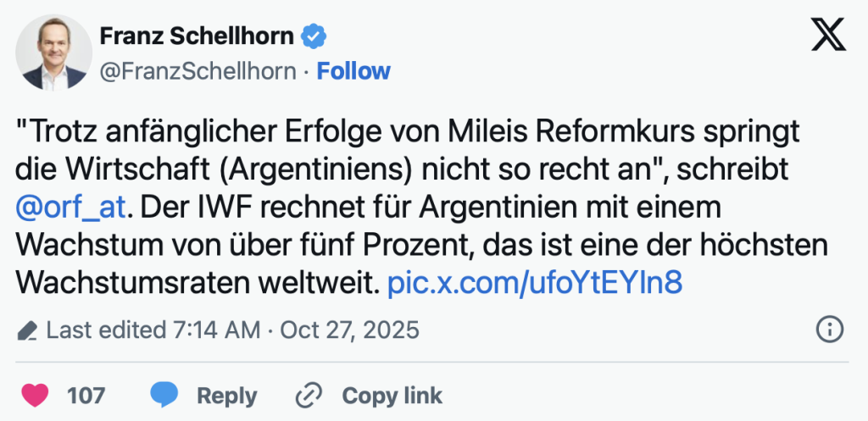Click the edit pencil icon
The height and width of the screenshot is (421, 868).
(27, 330)
